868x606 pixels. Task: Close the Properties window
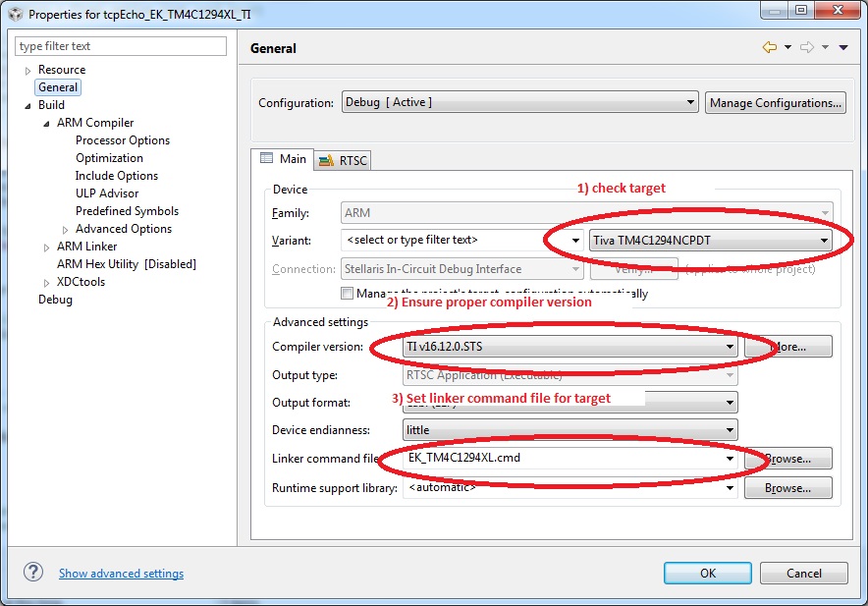tap(838, 10)
